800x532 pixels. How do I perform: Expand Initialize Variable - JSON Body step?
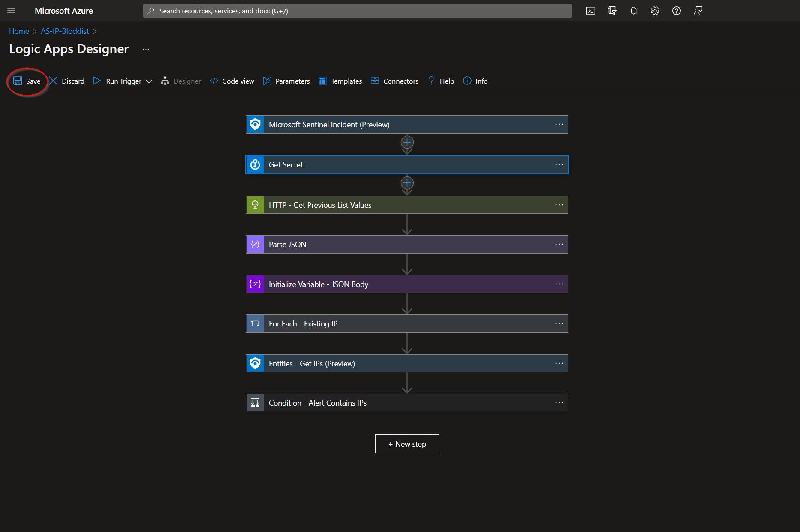[x=407, y=284]
